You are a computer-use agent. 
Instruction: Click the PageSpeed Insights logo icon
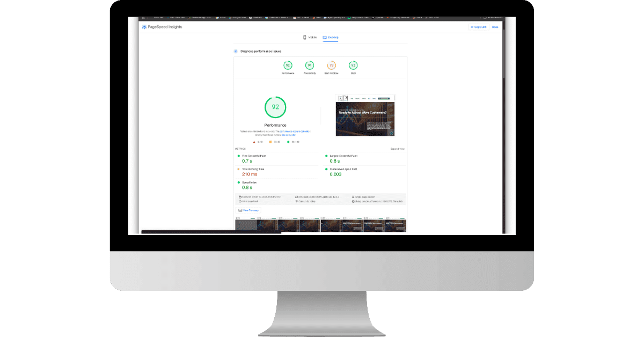(x=143, y=26)
